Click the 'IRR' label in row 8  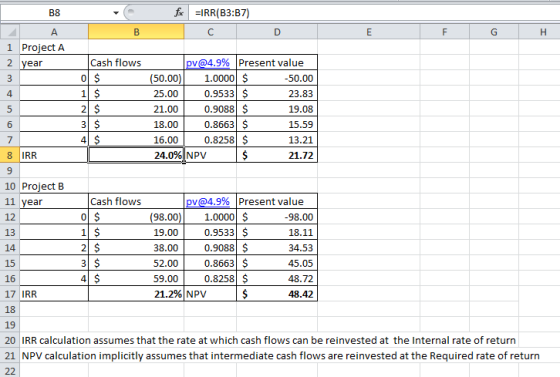click(x=54, y=155)
